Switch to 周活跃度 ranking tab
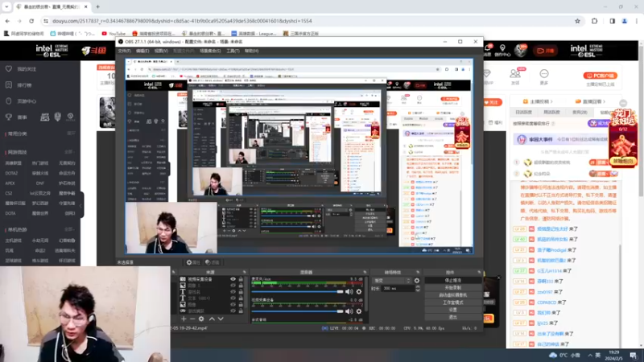This screenshot has height=362, width=644. point(551,112)
